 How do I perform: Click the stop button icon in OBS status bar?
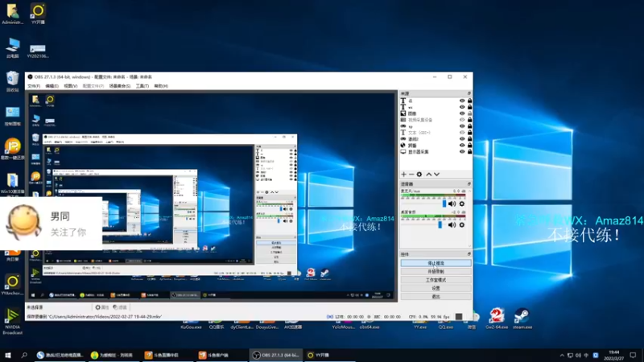coord(459,316)
